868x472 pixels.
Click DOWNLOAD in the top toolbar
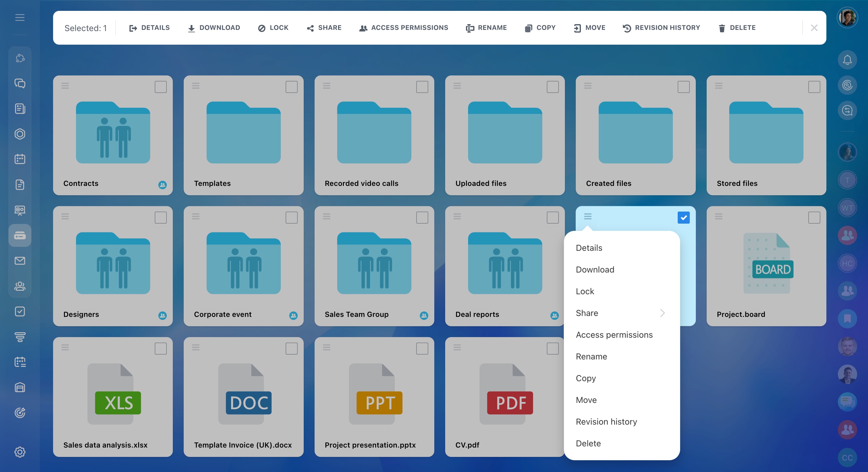coord(214,28)
